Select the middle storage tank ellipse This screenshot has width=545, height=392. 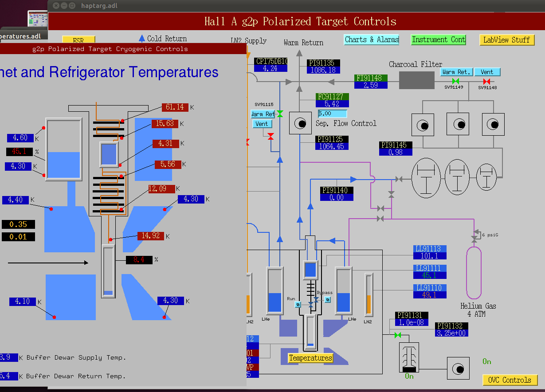pos(457,177)
